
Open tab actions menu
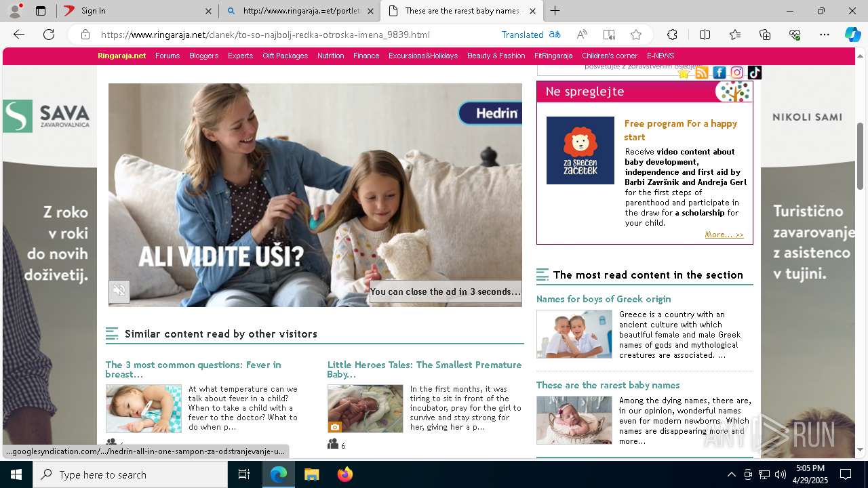(x=41, y=11)
